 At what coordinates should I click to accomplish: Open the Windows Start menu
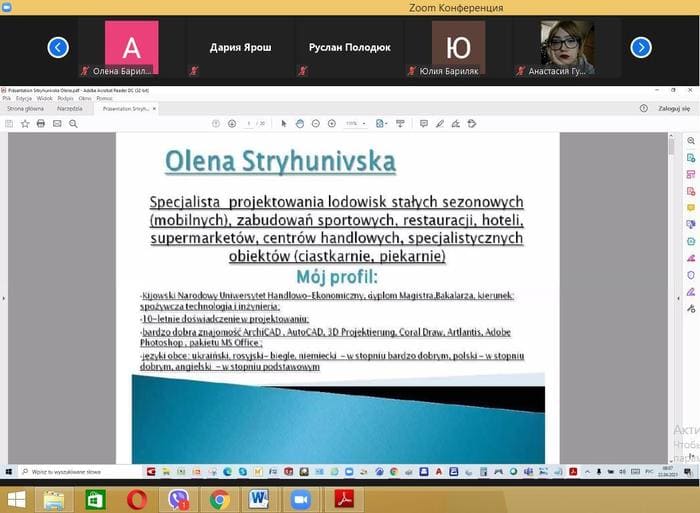(x=17, y=499)
